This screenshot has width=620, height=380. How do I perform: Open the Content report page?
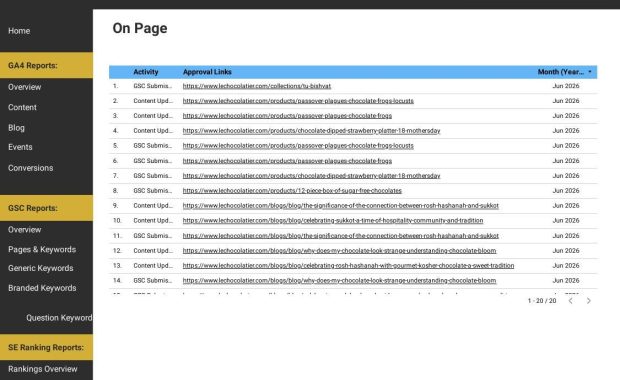click(22, 107)
